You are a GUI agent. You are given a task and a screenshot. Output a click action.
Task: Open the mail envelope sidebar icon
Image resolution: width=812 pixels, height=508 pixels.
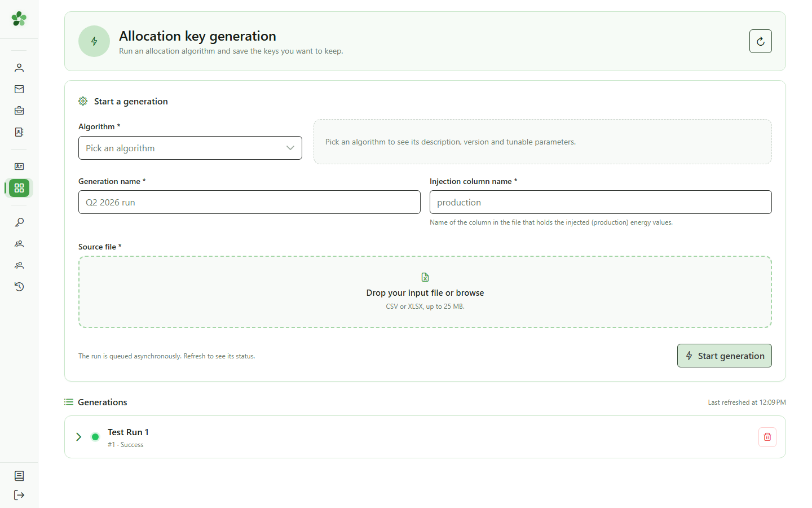[x=19, y=89]
